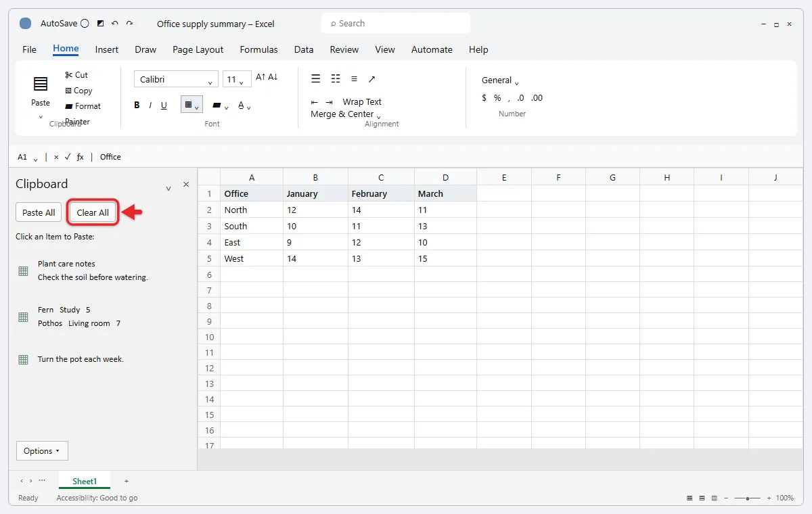Viewport: 812px width, 514px height.
Task: Decrease indent in Alignment group
Action: click(x=315, y=102)
